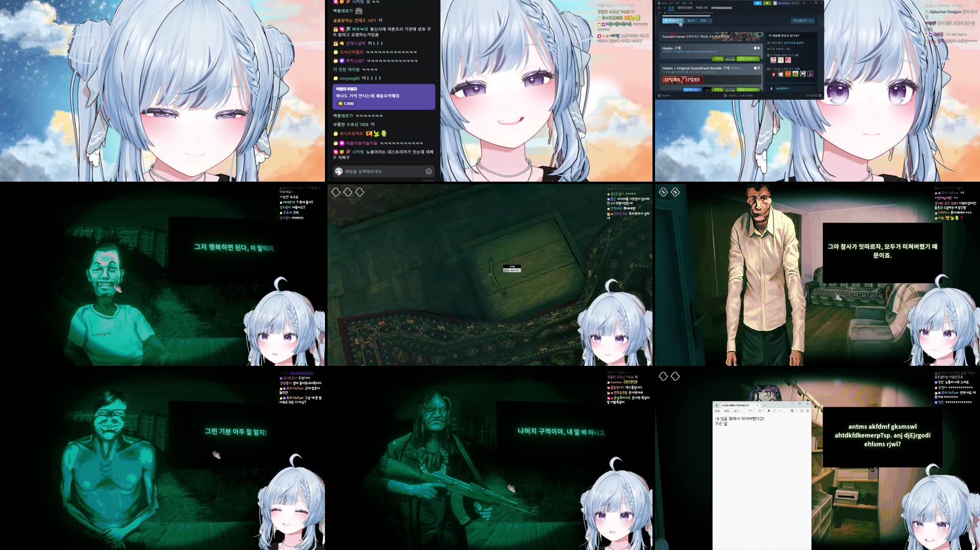Click the ghost emote after 빽통애호가
This screenshot has height=550, width=980.
coord(359,11)
